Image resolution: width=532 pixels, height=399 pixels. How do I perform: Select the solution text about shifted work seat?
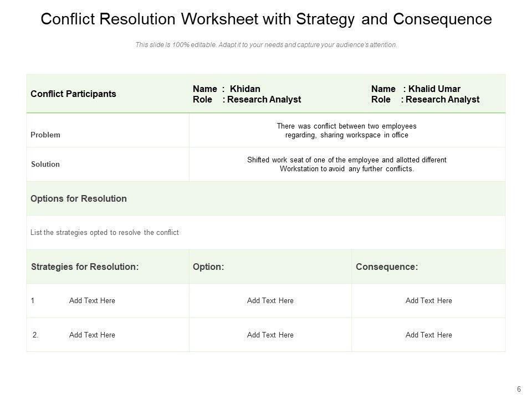tap(346, 165)
